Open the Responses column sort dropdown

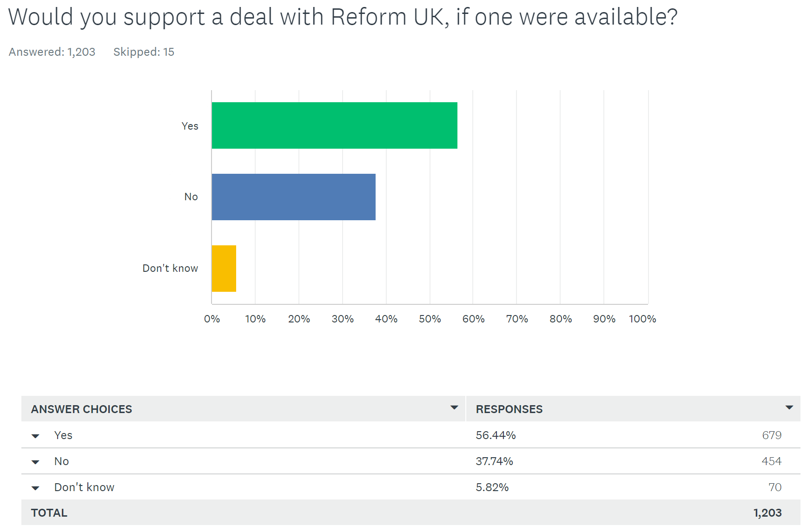[789, 408]
